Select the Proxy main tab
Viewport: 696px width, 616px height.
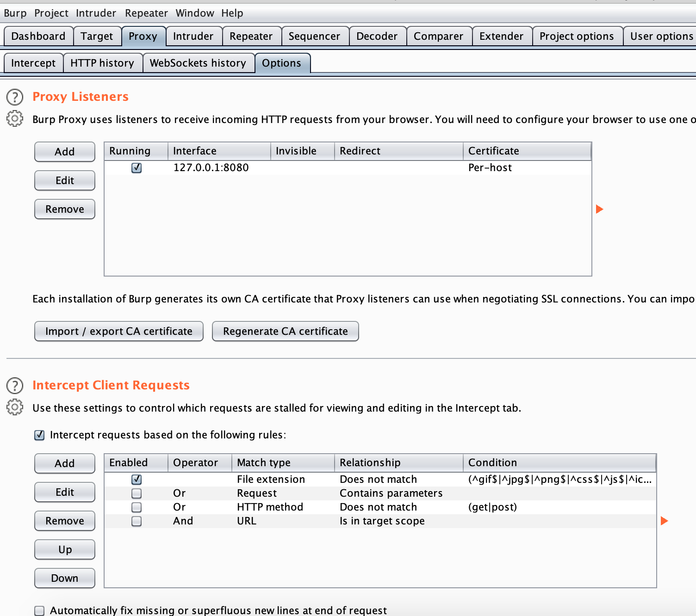click(143, 36)
